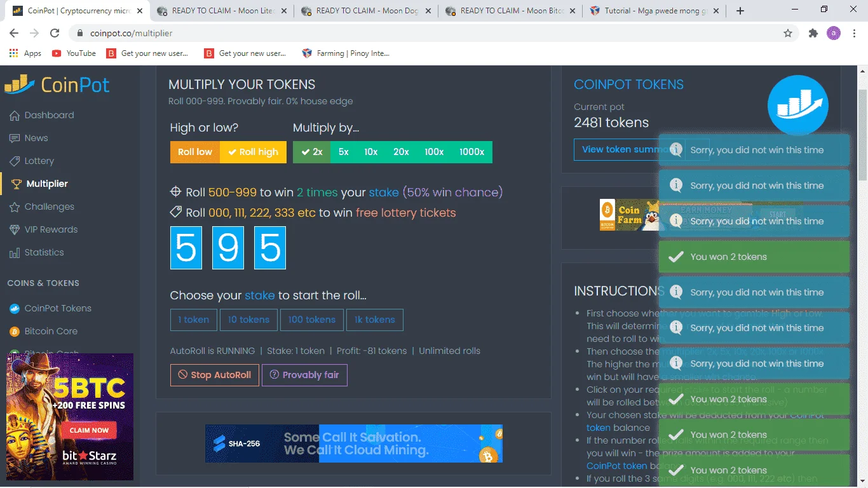The width and height of the screenshot is (868, 488).
Task: Go to the Lottery page
Action: click(x=39, y=161)
